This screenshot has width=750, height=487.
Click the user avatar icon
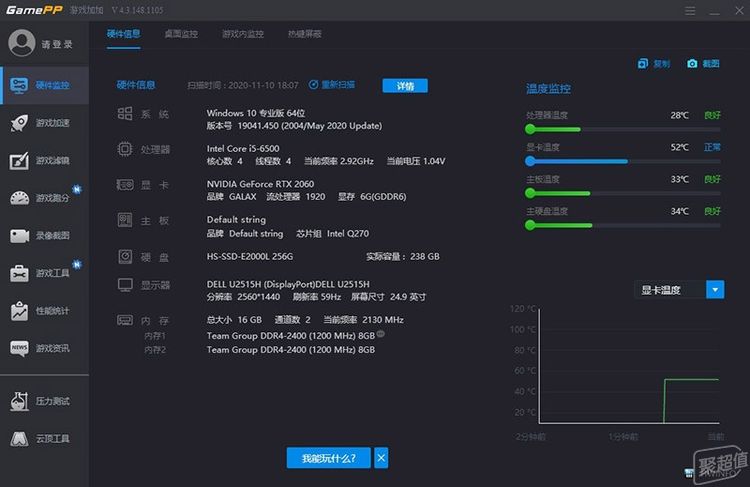[22, 43]
